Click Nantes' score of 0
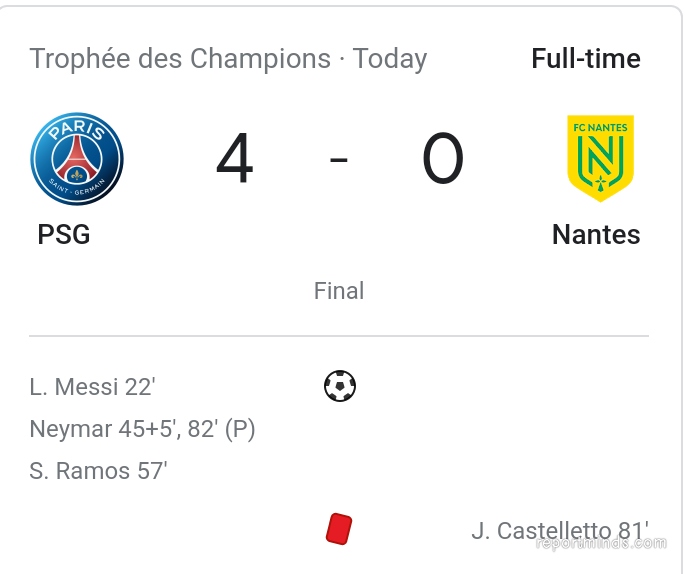687x574 pixels. pyautogui.click(x=443, y=159)
